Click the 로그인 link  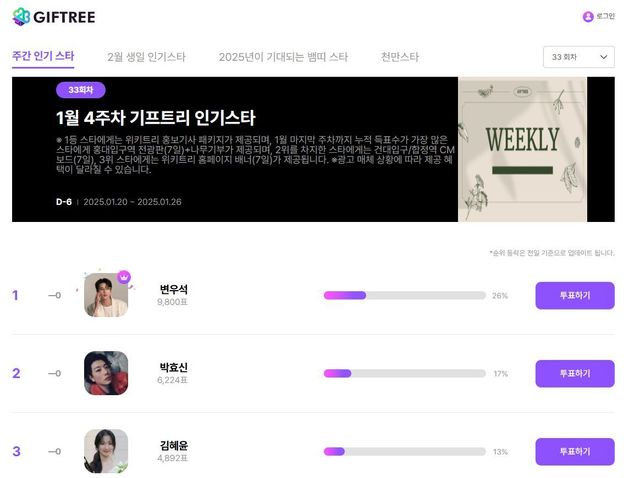[605, 16]
